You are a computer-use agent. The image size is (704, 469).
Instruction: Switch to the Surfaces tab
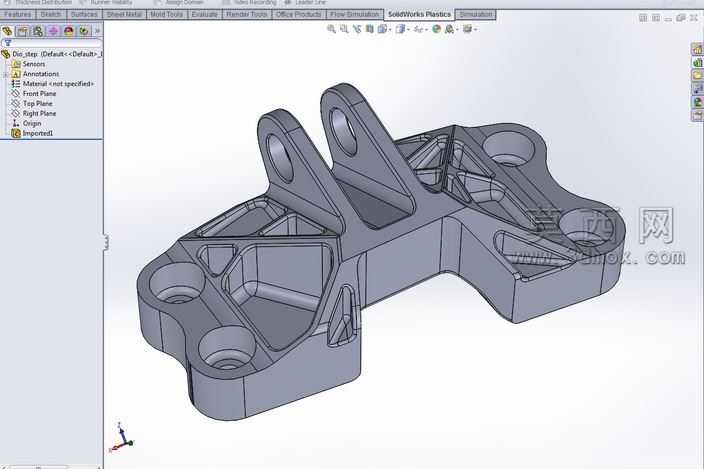84,14
